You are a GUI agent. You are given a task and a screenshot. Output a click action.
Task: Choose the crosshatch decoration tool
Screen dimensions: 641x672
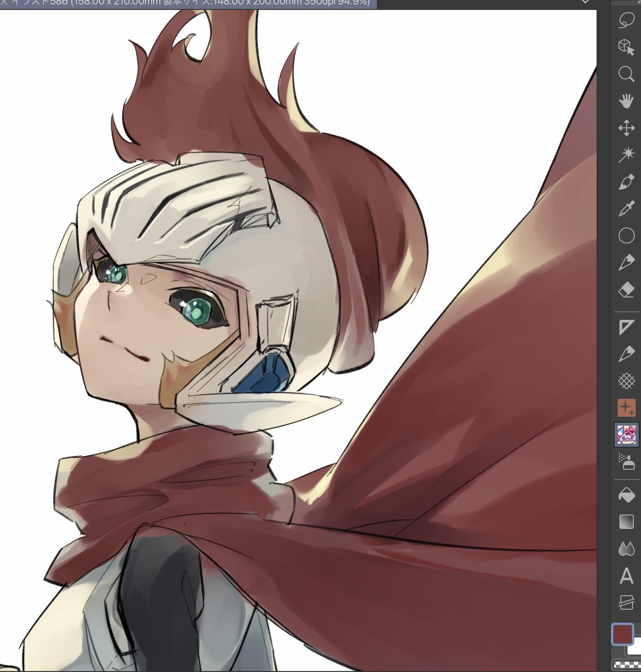pos(626,381)
